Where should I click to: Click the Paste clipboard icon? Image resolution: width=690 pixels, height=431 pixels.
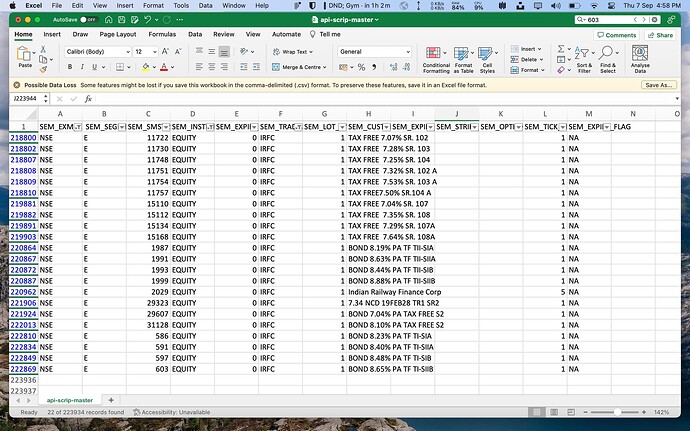coord(23,57)
